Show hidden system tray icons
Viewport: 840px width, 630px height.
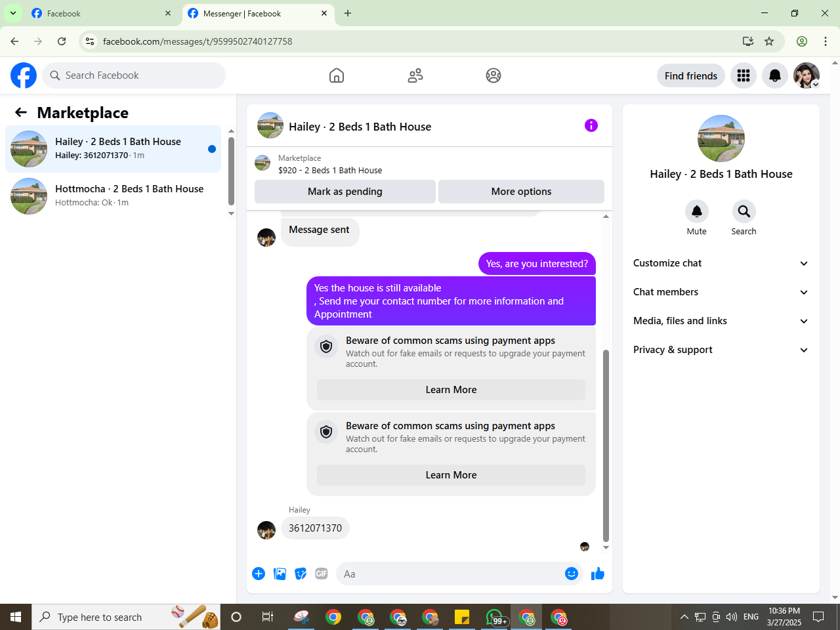(x=684, y=617)
